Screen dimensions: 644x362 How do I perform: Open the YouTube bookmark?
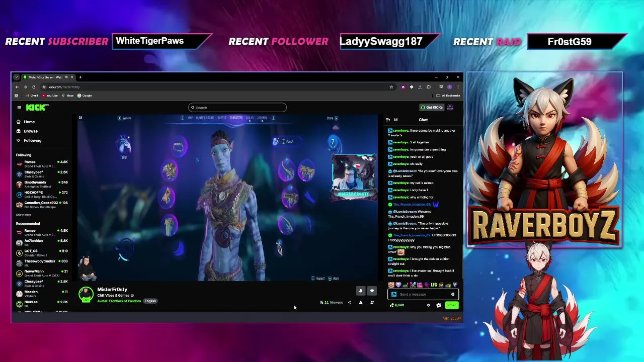click(x=50, y=96)
